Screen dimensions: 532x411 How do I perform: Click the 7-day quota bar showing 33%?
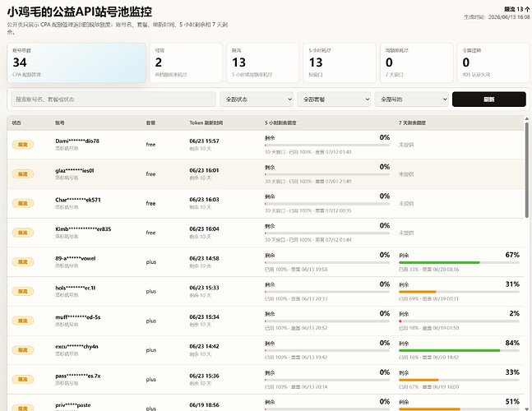[x=459, y=380]
